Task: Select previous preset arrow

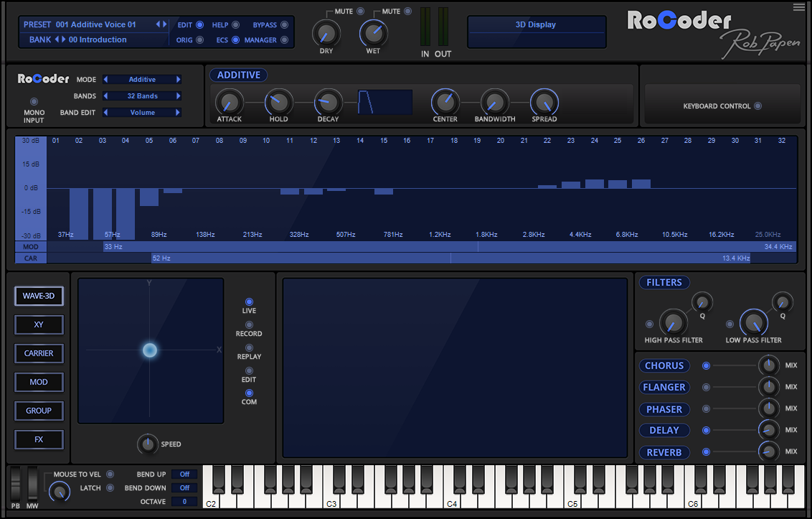Action: point(158,24)
